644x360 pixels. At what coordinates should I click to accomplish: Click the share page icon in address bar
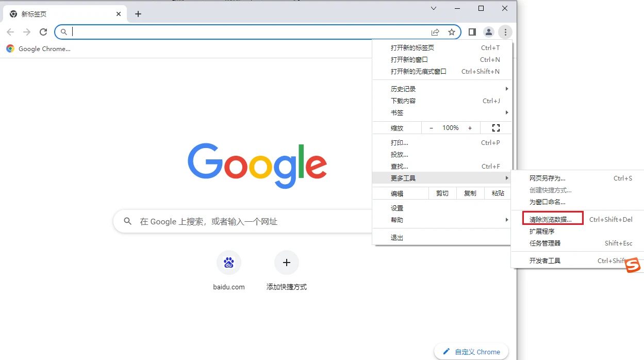coord(435,32)
